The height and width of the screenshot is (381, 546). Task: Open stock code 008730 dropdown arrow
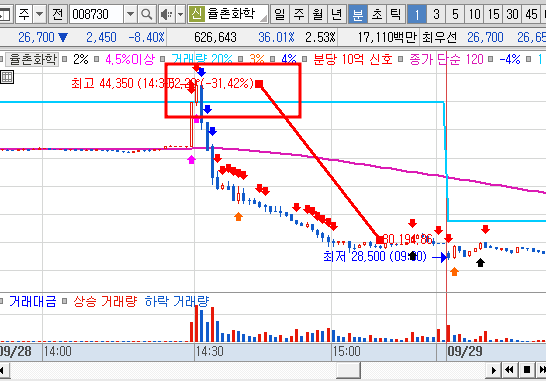coord(130,14)
